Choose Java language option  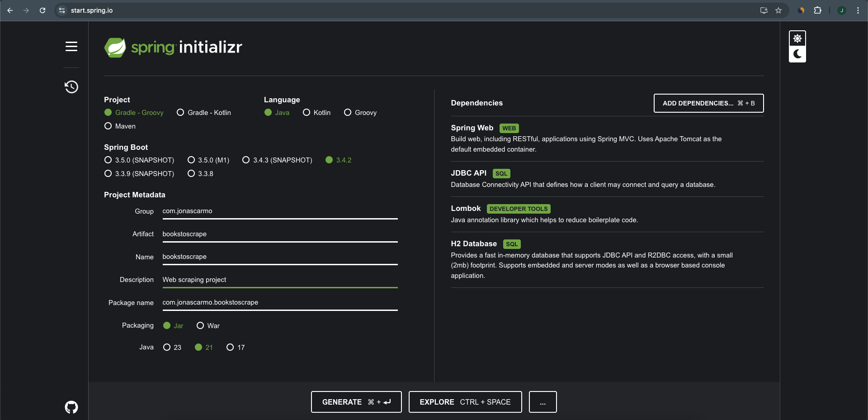(277, 113)
